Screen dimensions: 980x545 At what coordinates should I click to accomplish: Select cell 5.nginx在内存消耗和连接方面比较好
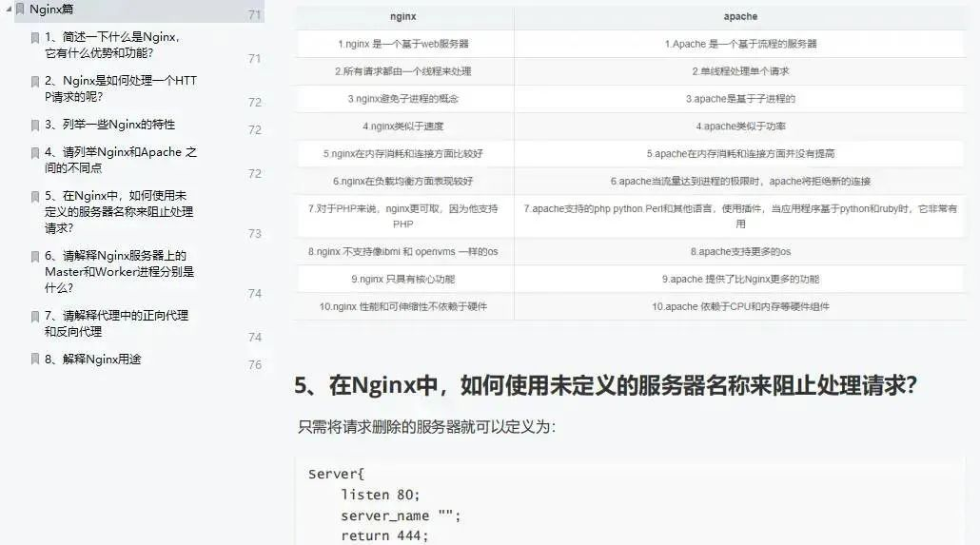[403, 154]
